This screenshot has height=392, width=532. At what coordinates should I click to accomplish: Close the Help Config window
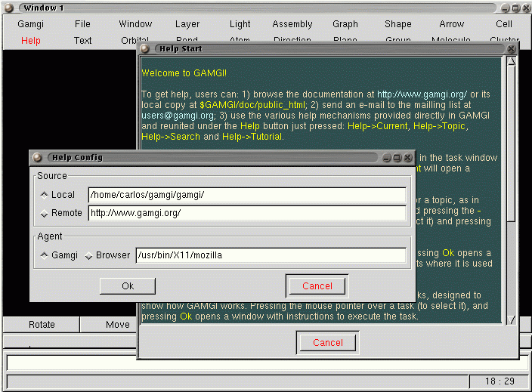point(408,158)
